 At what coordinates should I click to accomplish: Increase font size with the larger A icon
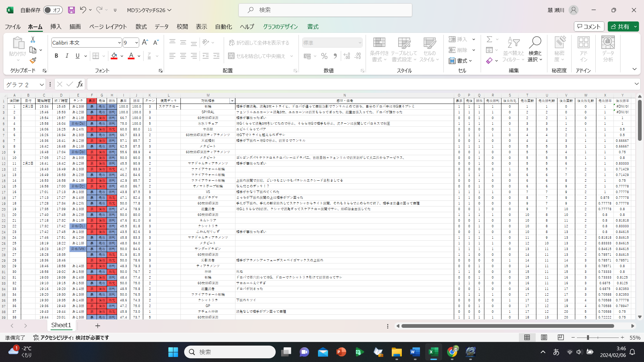145,43
